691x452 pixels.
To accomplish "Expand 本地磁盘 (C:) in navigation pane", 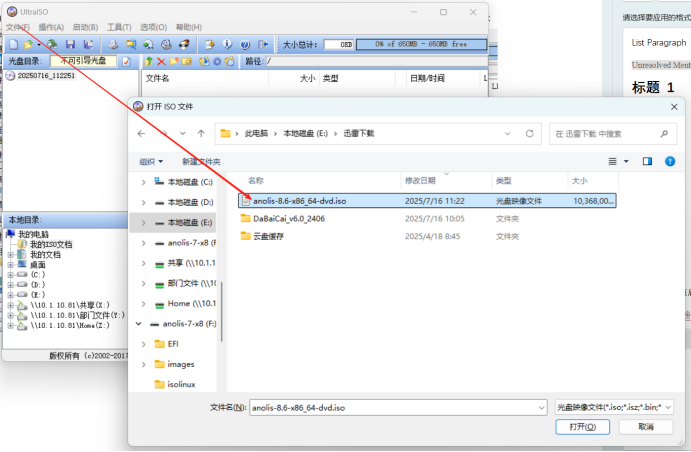I will [143, 182].
